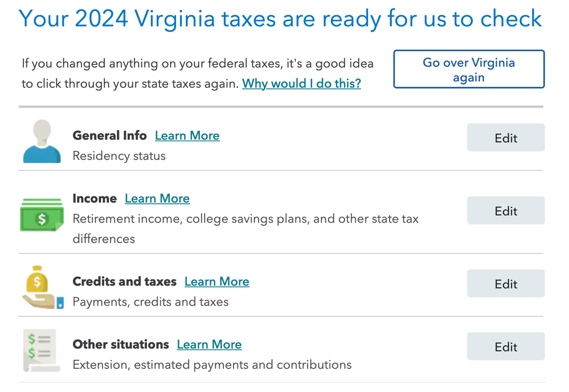Click the green dollar bill Income icon

pos(42,215)
